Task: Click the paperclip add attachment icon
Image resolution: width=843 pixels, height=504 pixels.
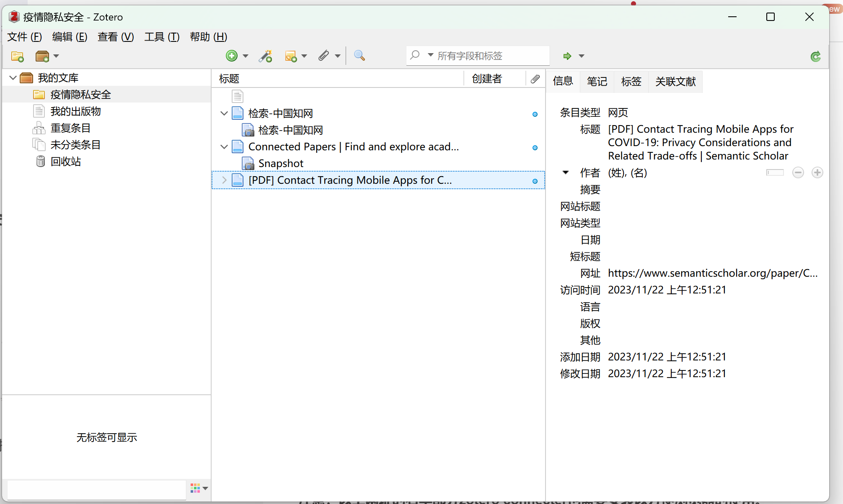Action: point(323,56)
